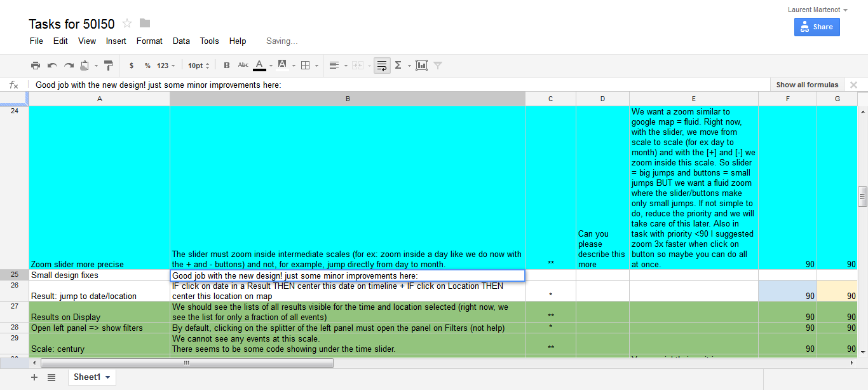The image size is (868, 390).
Task: Click the blue Share button
Action: [817, 27]
